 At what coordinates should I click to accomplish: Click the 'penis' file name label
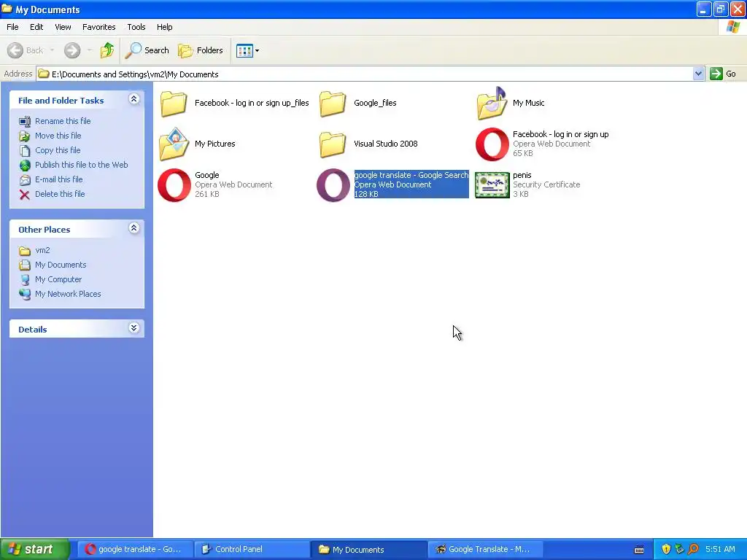coord(522,175)
